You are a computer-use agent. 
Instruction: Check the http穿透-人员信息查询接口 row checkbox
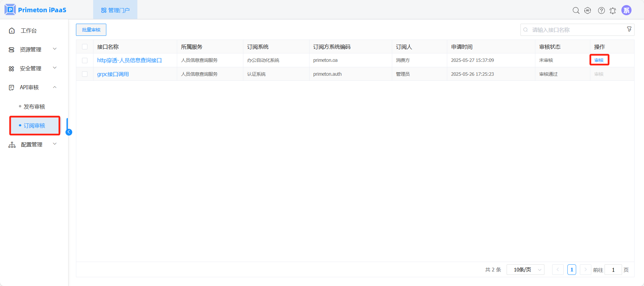(85, 61)
